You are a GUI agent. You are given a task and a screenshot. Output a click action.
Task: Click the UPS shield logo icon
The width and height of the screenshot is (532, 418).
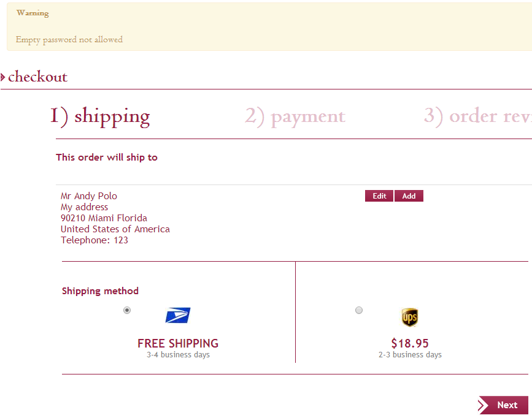point(410,317)
